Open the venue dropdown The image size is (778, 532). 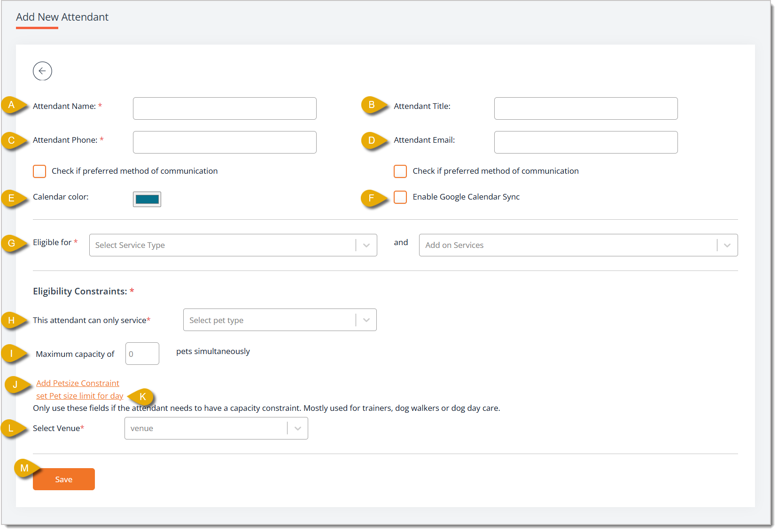(x=216, y=428)
